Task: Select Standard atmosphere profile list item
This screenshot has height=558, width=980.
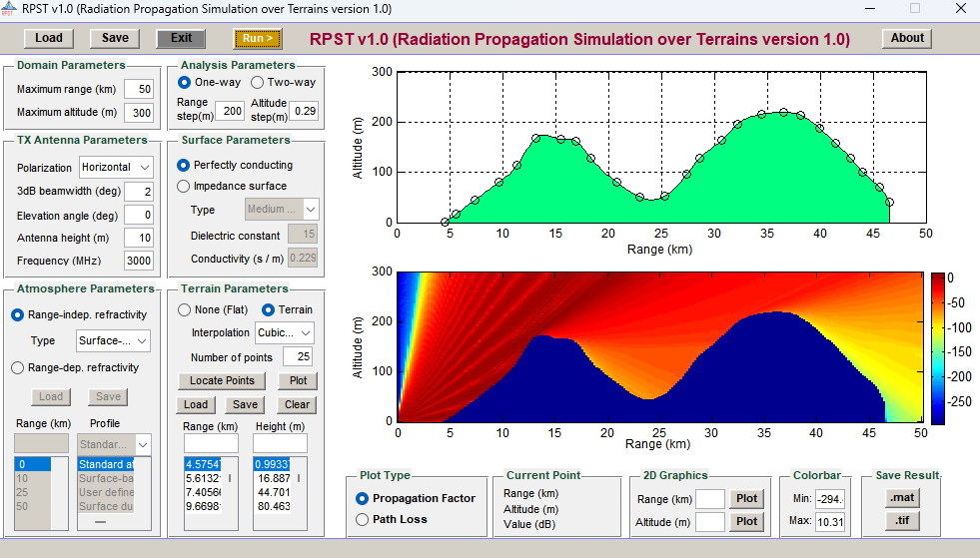Action: click(106, 464)
